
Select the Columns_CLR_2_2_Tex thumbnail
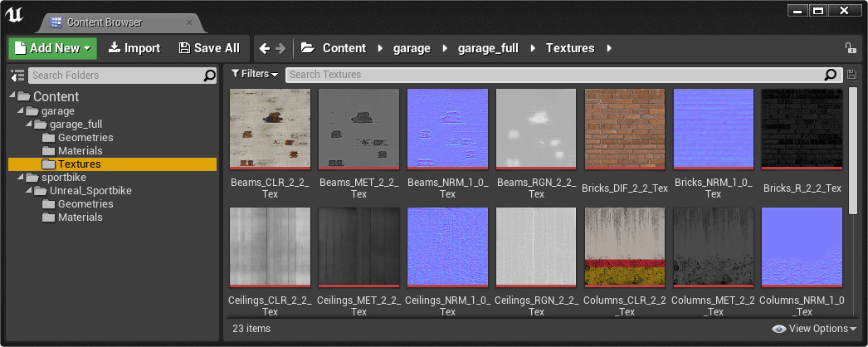[624, 247]
